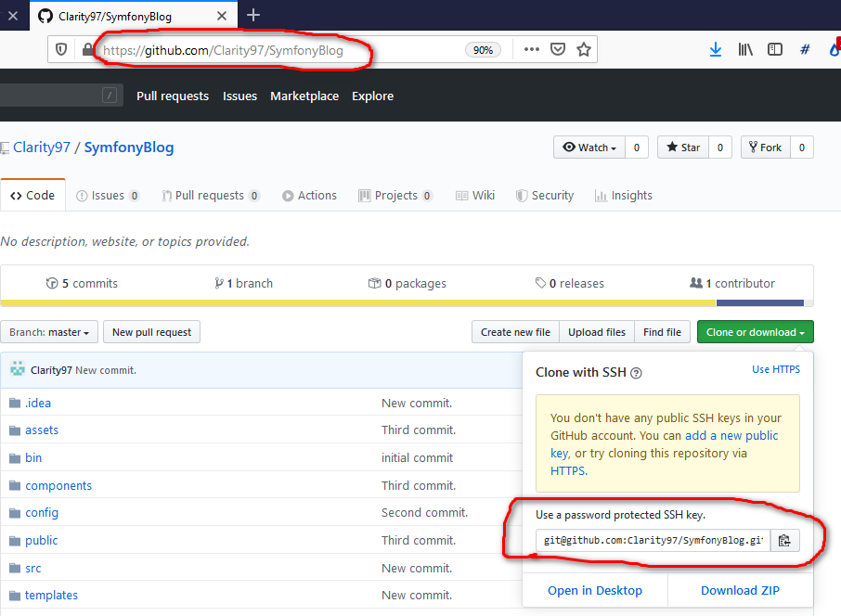View 0 releases
Viewport: 841px width, 616px height.
coord(570,283)
